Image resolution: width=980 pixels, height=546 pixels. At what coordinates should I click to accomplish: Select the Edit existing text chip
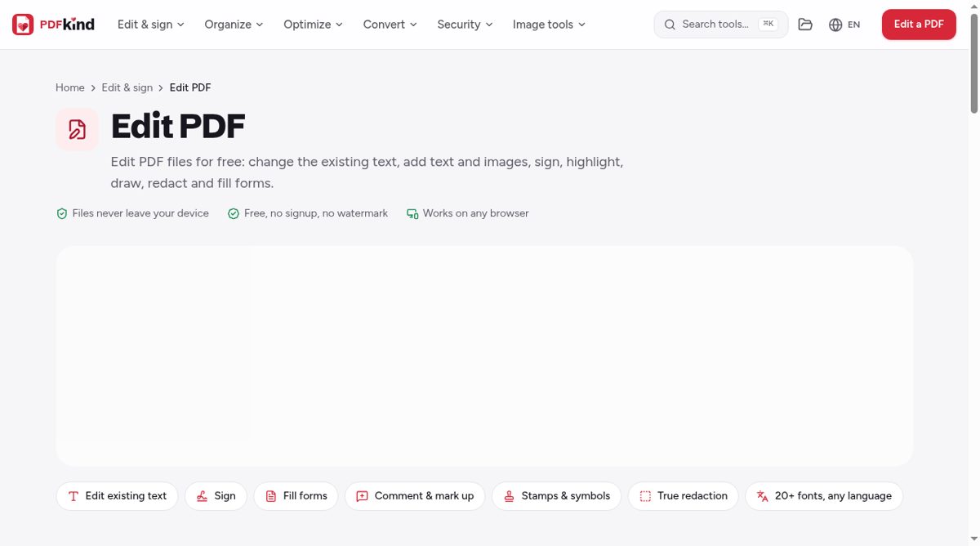[x=117, y=496]
